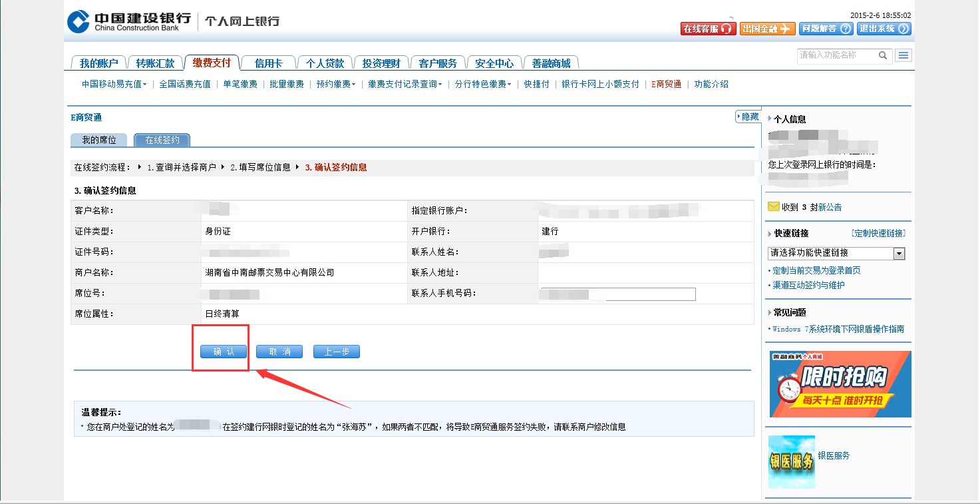This screenshot has width=980, height=504.
Task: Click the mail envelope announcement icon
Action: [773, 207]
